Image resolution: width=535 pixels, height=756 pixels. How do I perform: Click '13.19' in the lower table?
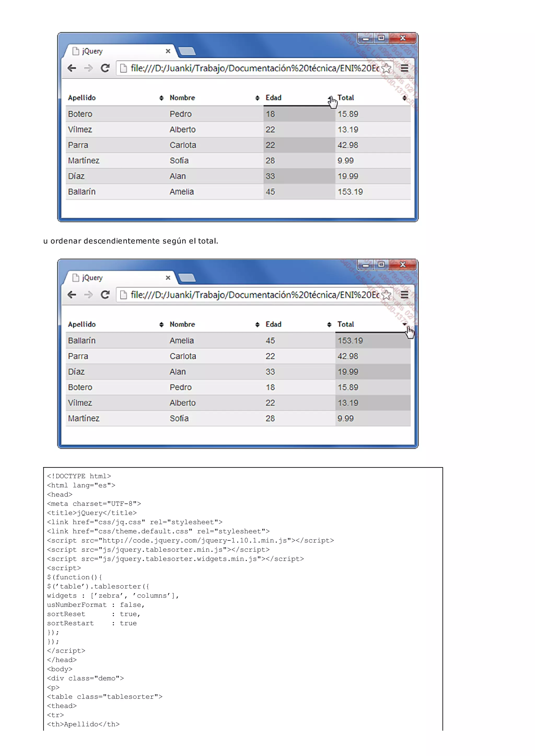[348, 403]
